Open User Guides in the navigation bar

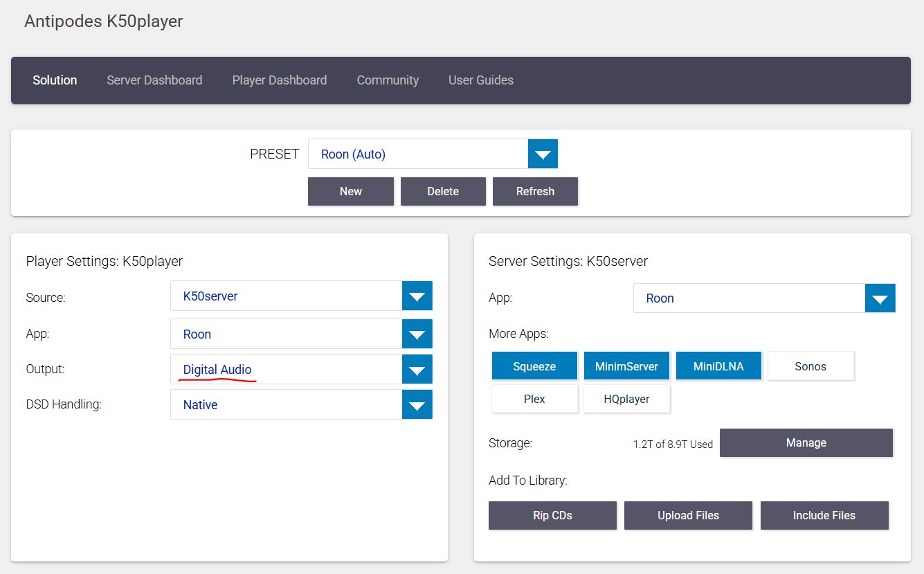481,80
